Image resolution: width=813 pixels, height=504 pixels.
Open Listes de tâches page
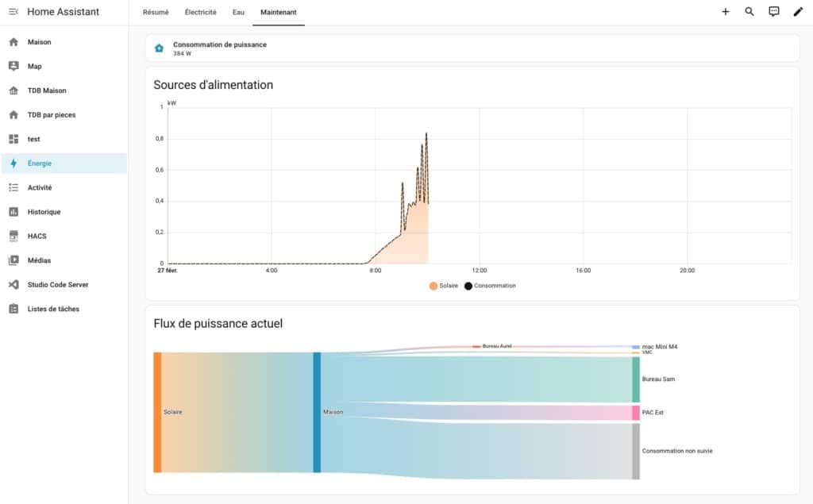[53, 310]
